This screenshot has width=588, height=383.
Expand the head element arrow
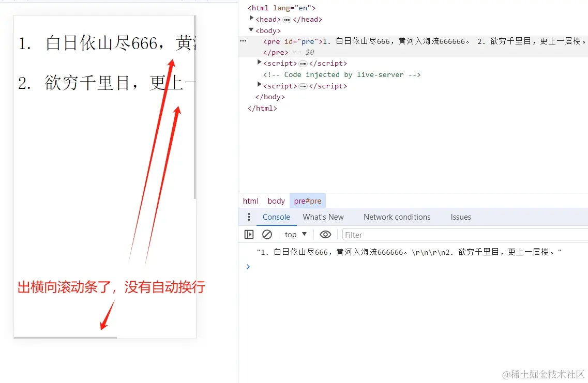[x=252, y=18]
